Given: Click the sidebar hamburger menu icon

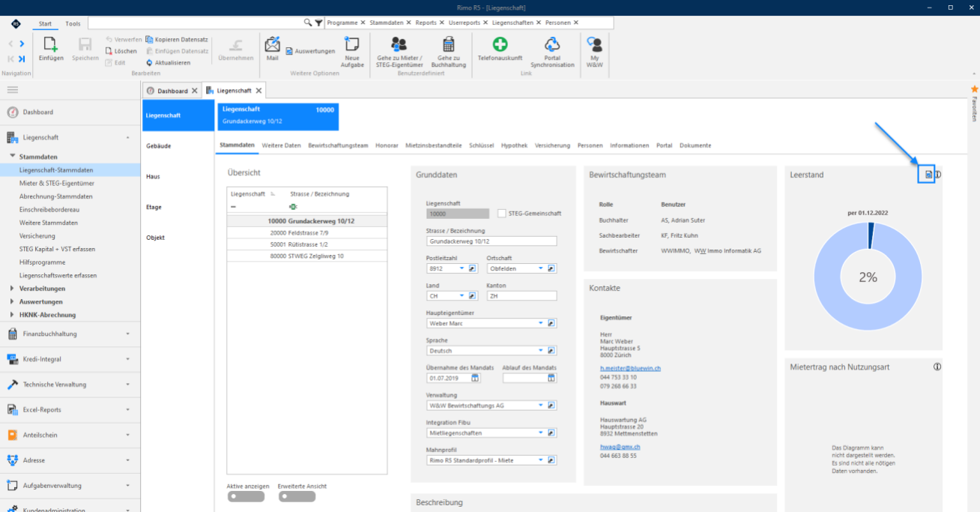Looking at the screenshot, I should pyautogui.click(x=13, y=90).
